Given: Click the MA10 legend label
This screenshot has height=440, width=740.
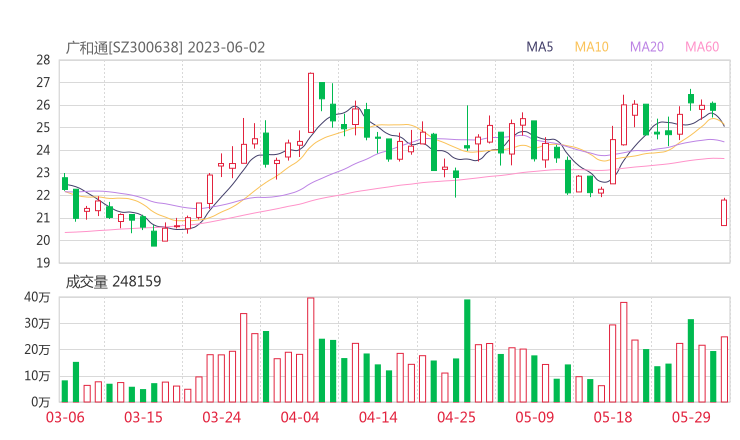Looking at the screenshot, I should [x=591, y=47].
